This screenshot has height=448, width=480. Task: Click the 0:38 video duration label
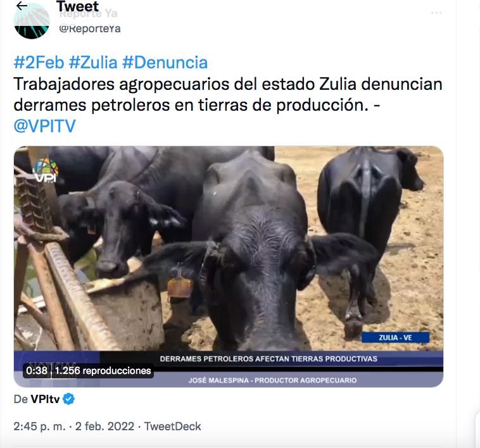[37, 371]
